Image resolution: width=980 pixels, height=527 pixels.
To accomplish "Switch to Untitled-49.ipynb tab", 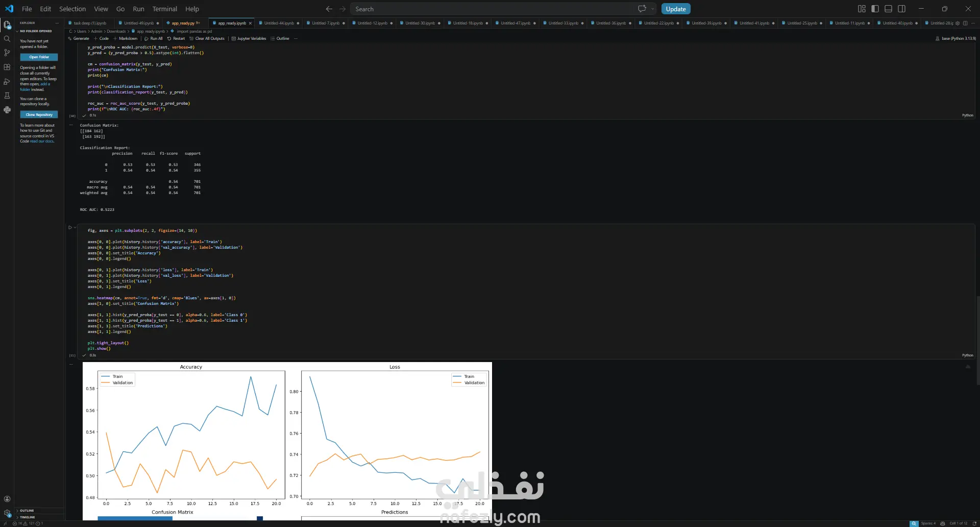I will tap(139, 23).
